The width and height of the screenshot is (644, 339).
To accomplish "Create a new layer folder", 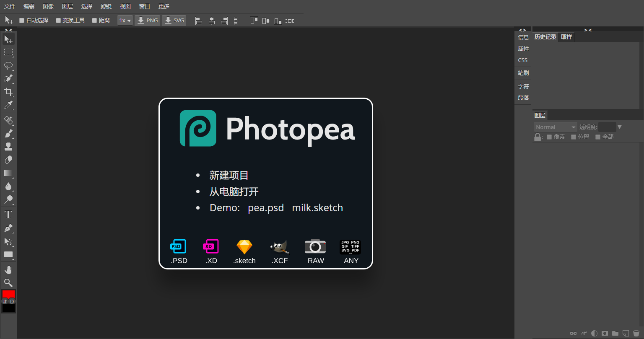I will click(x=615, y=334).
